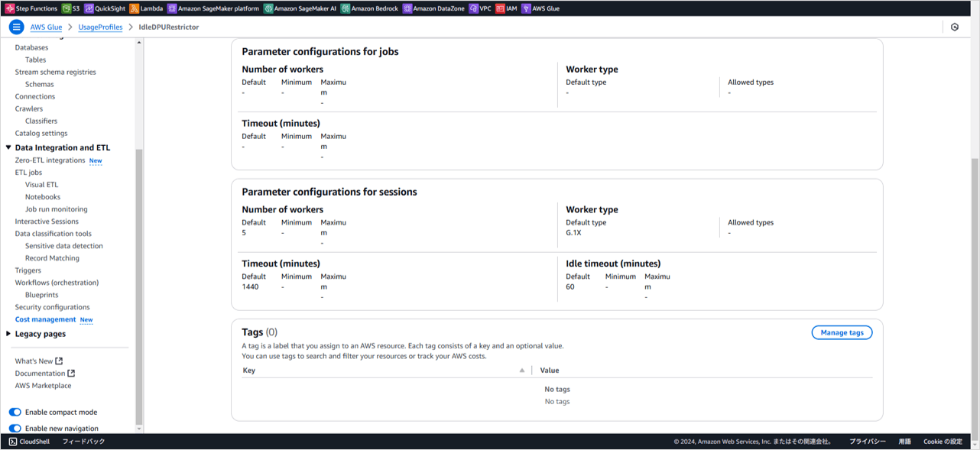Open the QuickSight shortcut icon

click(x=89, y=8)
